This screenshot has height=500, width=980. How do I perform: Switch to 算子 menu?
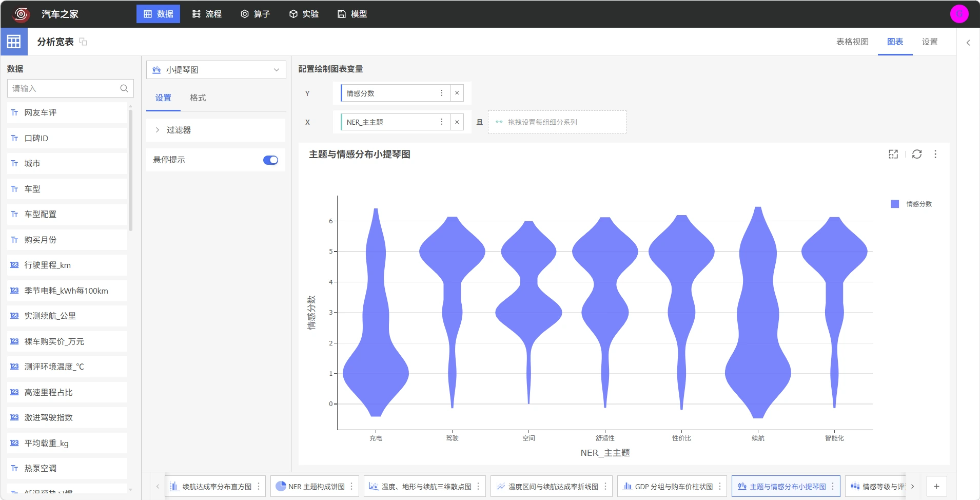pyautogui.click(x=255, y=14)
